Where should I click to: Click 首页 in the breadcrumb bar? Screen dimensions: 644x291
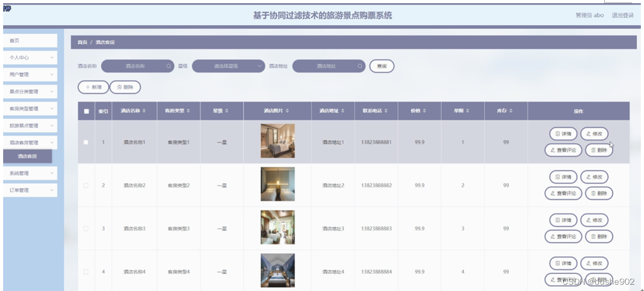[82, 42]
